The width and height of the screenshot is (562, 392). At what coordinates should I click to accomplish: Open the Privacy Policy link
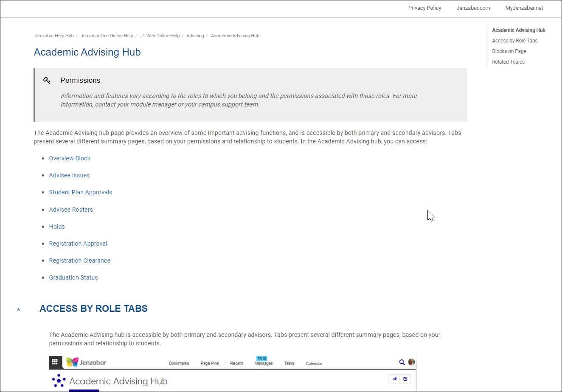[x=424, y=8]
